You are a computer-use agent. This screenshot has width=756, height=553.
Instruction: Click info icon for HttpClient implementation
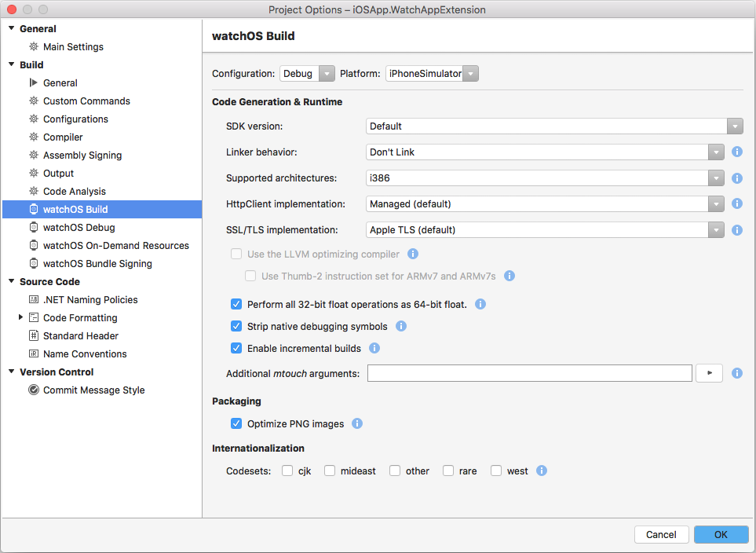pyautogui.click(x=737, y=203)
